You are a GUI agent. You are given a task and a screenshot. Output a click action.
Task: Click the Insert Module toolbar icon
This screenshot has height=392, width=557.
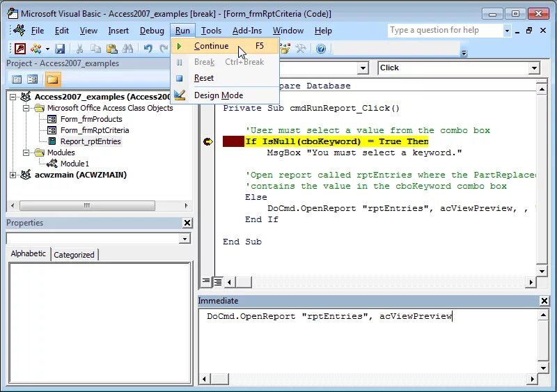point(36,48)
